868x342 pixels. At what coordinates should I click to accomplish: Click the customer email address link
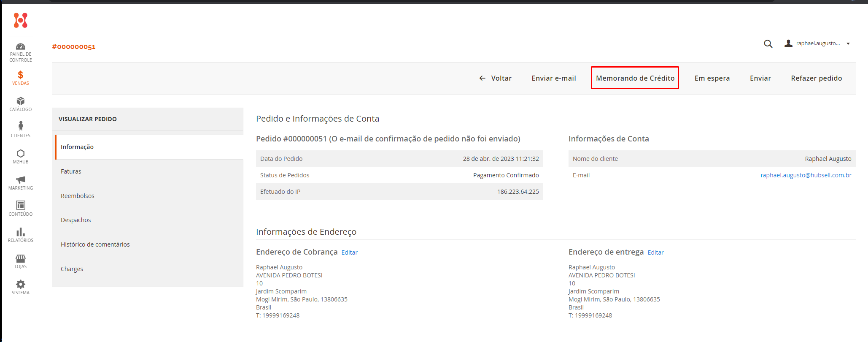pyautogui.click(x=806, y=175)
